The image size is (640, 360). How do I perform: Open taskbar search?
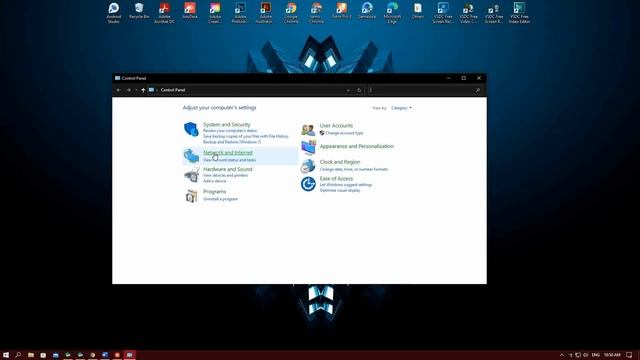coord(18,355)
